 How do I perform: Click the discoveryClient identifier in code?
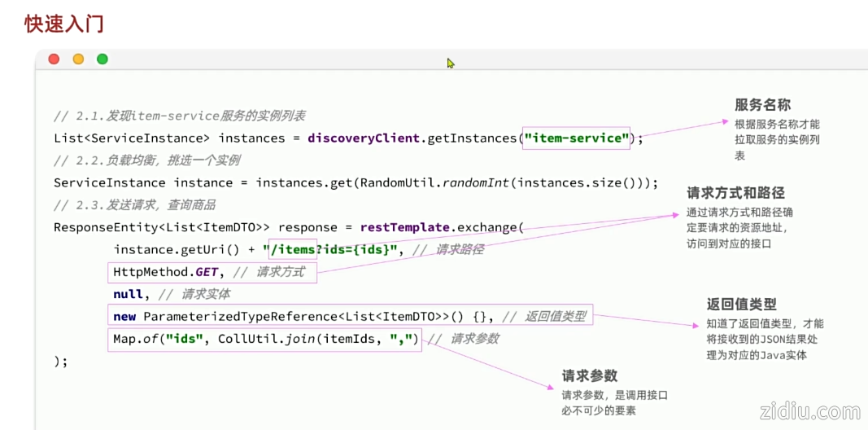point(363,138)
